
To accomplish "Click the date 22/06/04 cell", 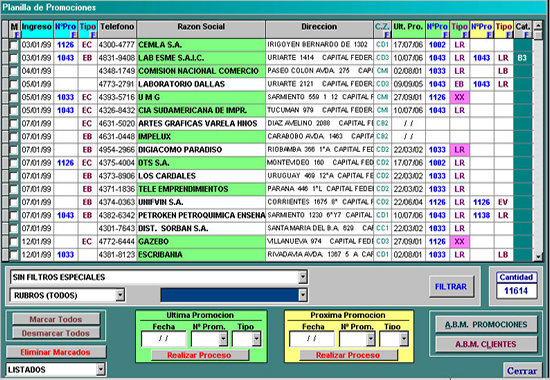I will 408,202.
